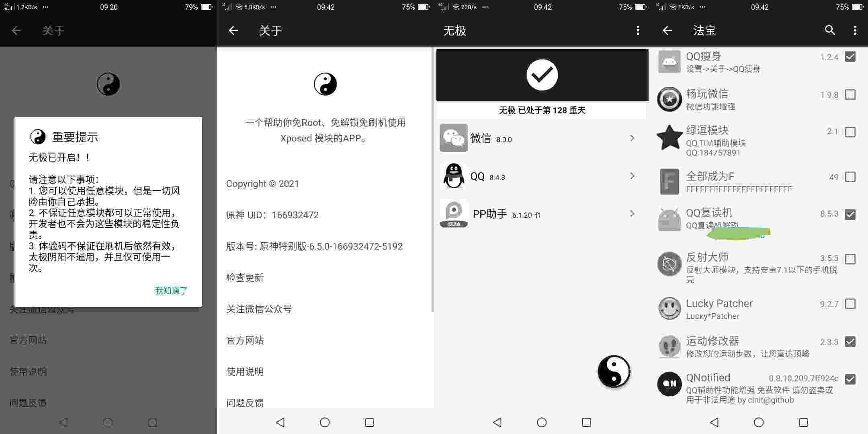Click the 微信 WeChat app icon
The height and width of the screenshot is (434, 868).
(453, 139)
